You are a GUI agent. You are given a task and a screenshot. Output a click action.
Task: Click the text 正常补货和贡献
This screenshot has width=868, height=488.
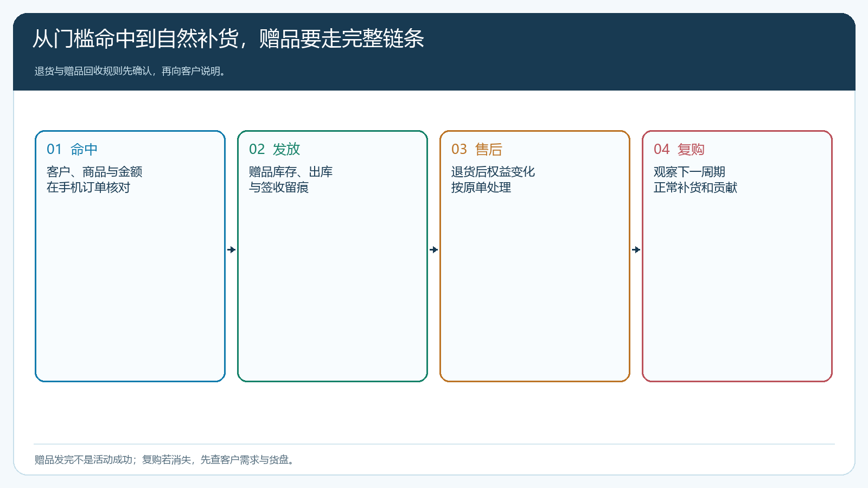tap(695, 188)
